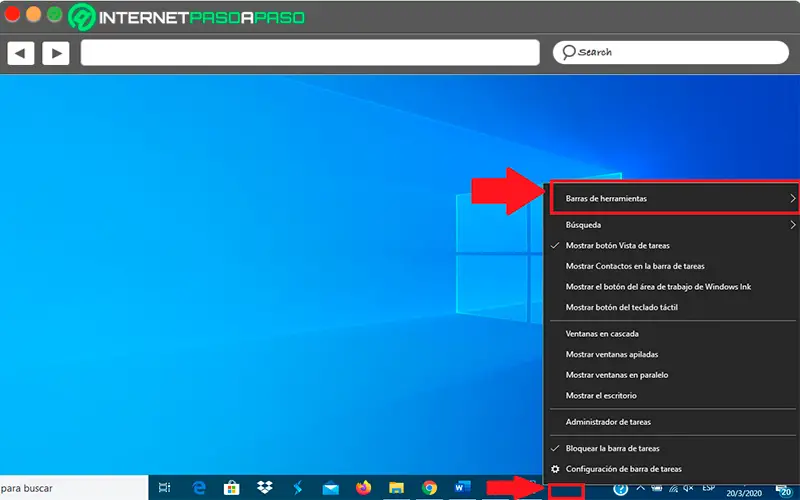Open Administrador de tareas
The image size is (800, 500).
673,422
